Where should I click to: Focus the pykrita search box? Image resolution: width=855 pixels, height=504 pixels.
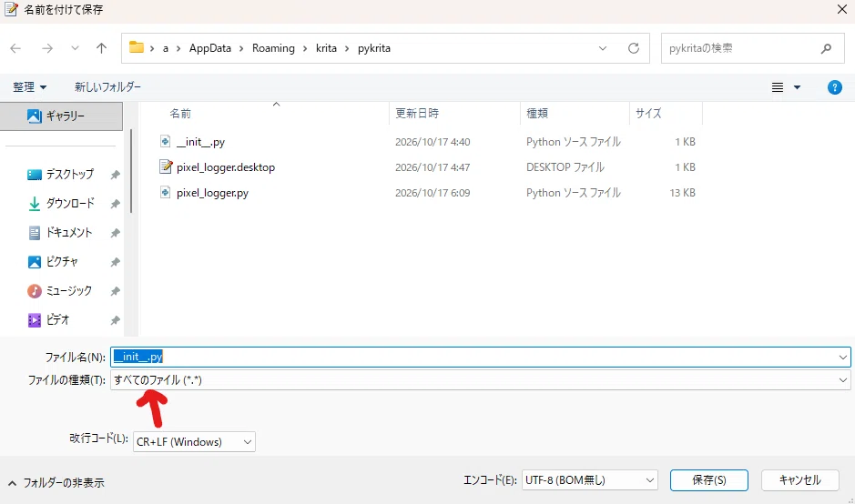click(752, 48)
